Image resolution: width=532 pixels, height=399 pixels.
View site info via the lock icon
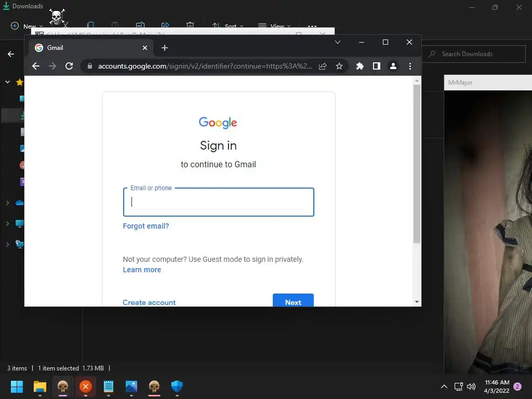pos(89,66)
